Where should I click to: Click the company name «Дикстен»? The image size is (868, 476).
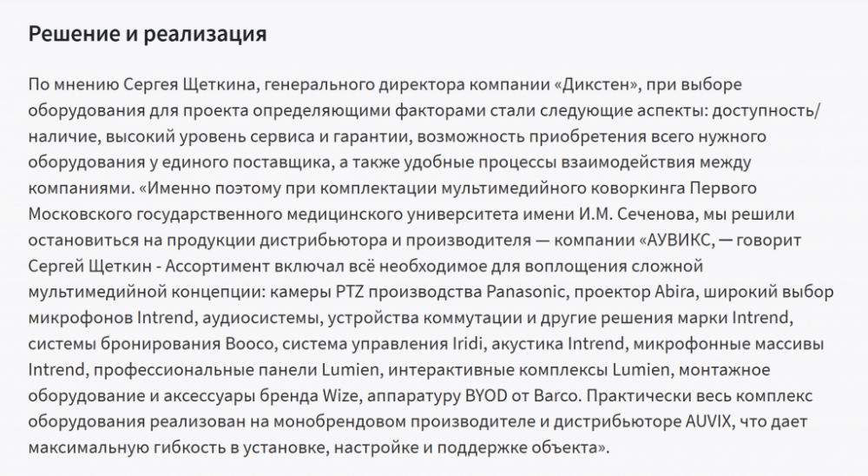click(597, 85)
